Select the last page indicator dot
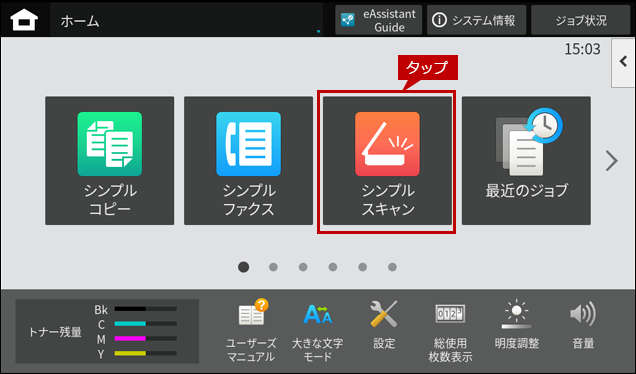This screenshot has width=636, height=374. (392, 267)
